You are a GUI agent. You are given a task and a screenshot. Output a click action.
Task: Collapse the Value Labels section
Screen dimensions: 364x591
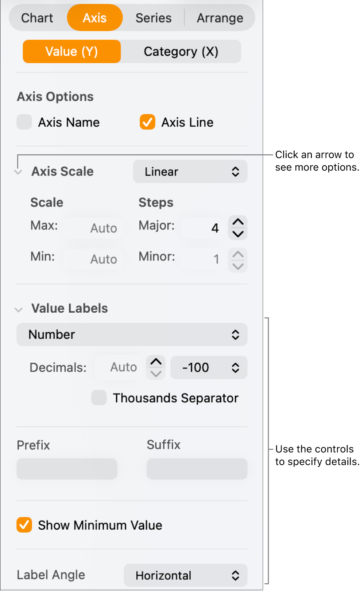(19, 309)
